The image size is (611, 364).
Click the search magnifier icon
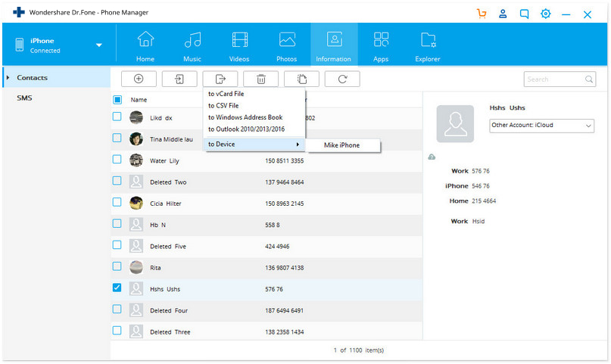click(x=589, y=79)
